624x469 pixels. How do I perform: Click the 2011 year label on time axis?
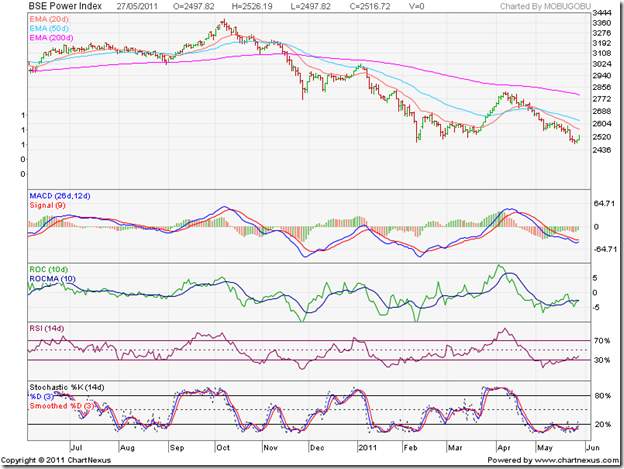pos(367,448)
